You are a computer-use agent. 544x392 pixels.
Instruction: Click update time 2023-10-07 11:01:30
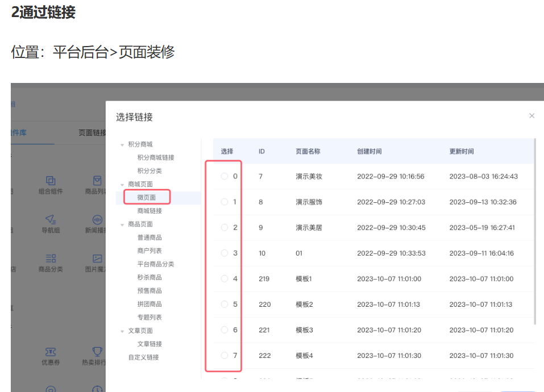481,356
